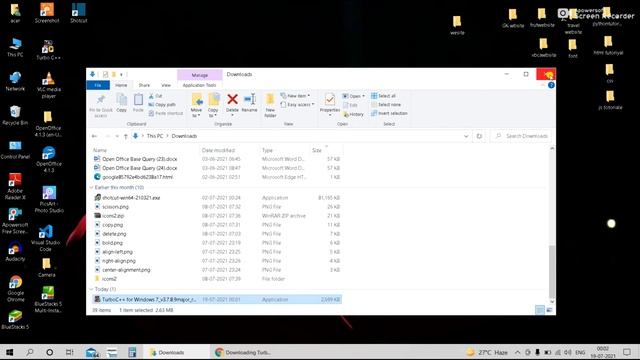Click the Task View taskbar icon
The width and height of the screenshot is (640, 360).
[69, 352]
